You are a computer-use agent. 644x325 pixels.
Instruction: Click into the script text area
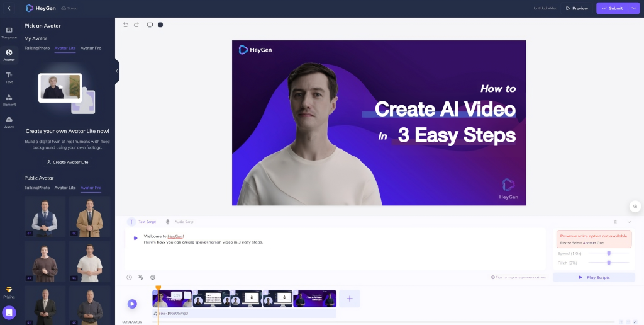coord(335,249)
